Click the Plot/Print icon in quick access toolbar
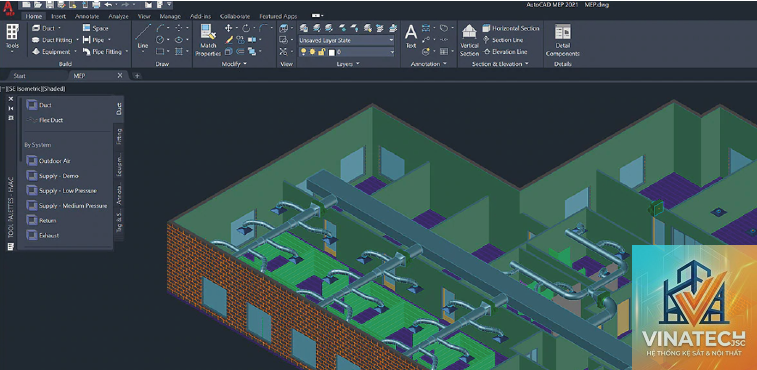Viewport: 757px width, 370px height. (96, 5)
